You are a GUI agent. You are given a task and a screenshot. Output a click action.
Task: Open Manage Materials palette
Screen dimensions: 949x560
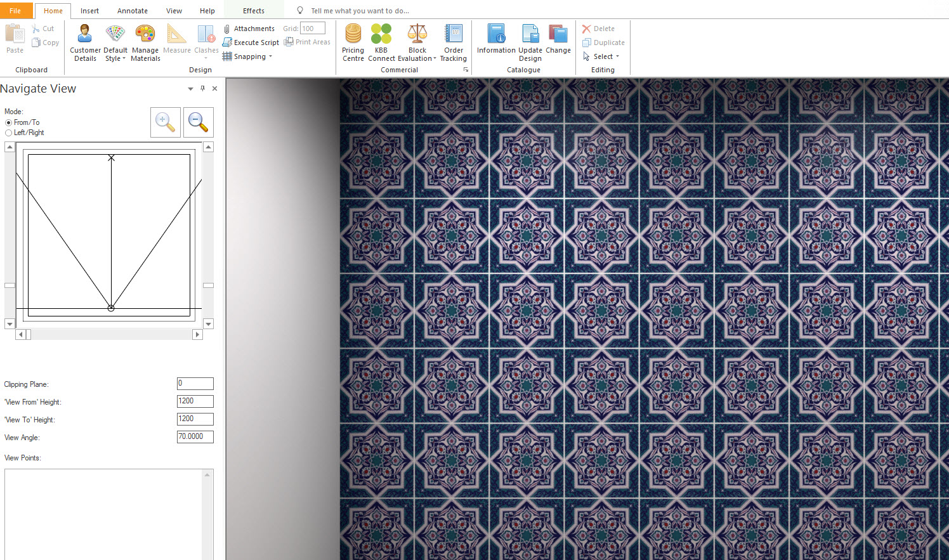point(145,42)
